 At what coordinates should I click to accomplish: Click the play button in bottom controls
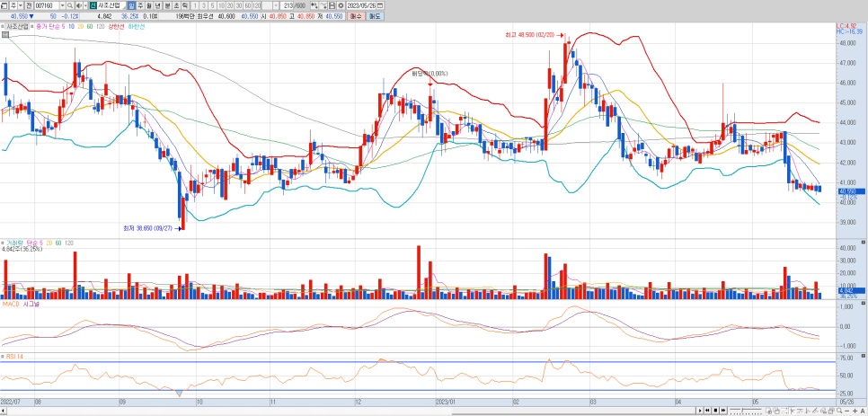(x=700, y=411)
